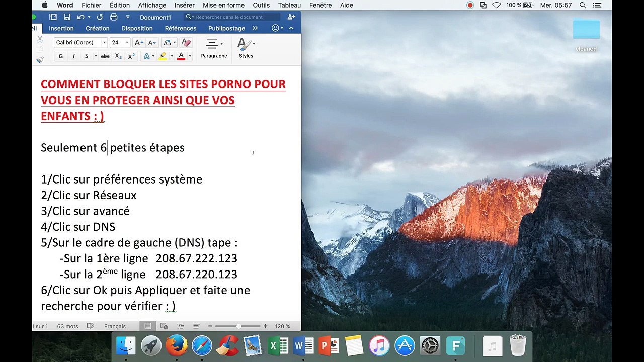Screen dimensions: 644x362
Task: Click the sidebar layout icon in title bar
Action: 53,17
